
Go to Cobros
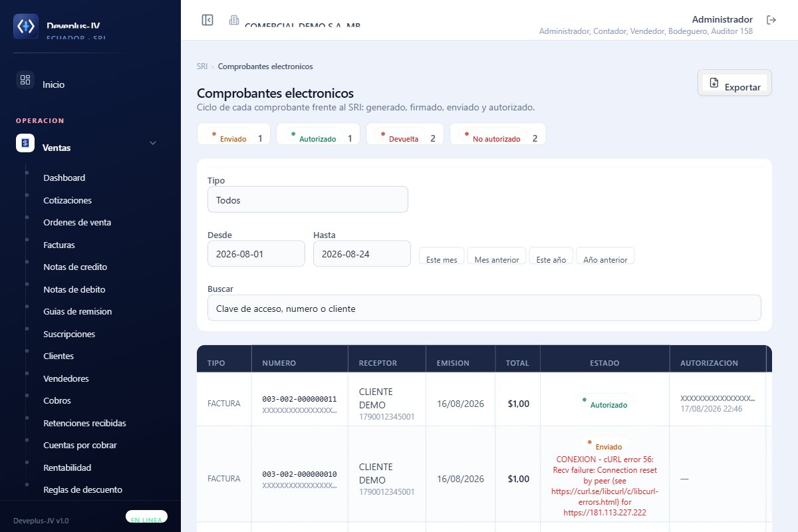tap(57, 400)
